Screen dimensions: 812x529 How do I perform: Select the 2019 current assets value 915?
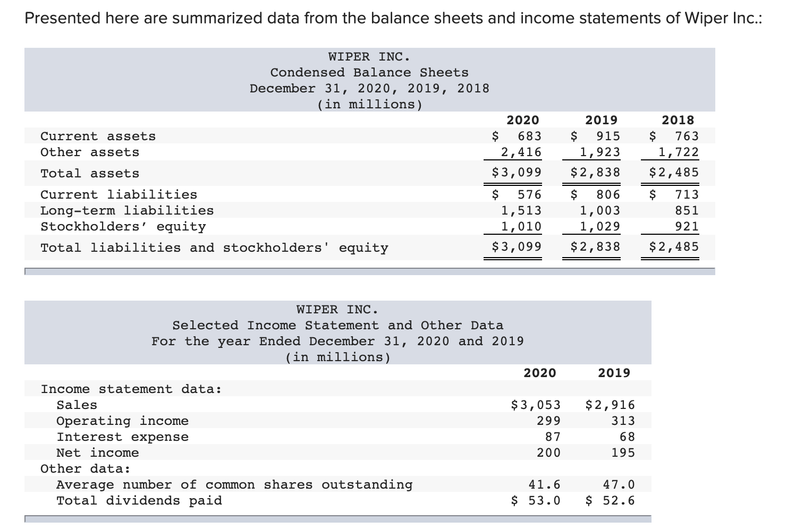click(608, 136)
